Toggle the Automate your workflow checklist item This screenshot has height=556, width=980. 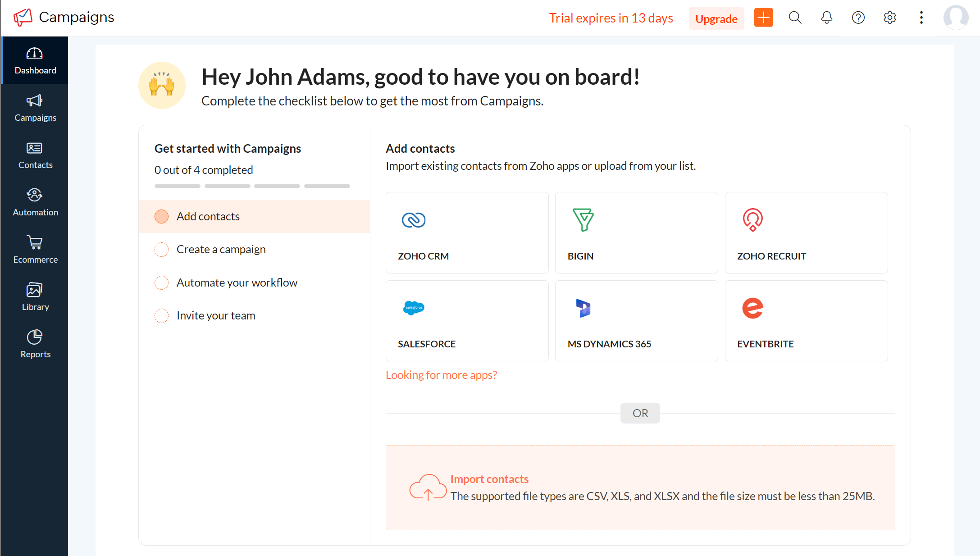coord(162,283)
